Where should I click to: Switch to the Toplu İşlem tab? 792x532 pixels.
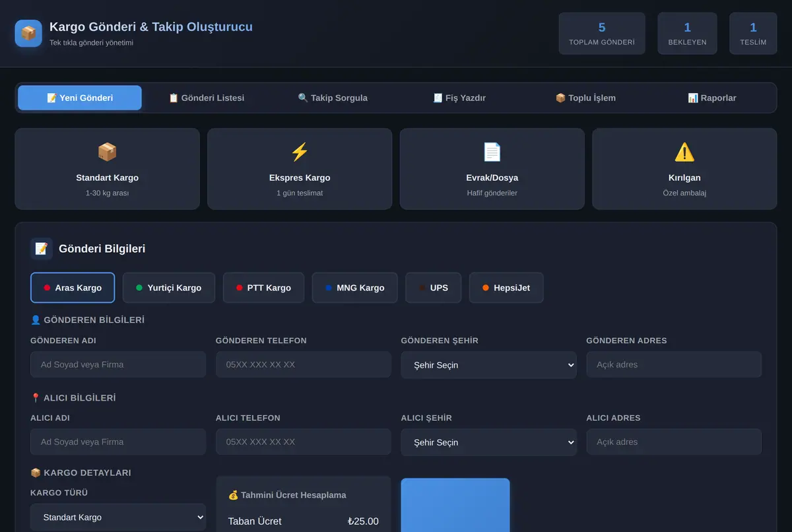tap(585, 98)
